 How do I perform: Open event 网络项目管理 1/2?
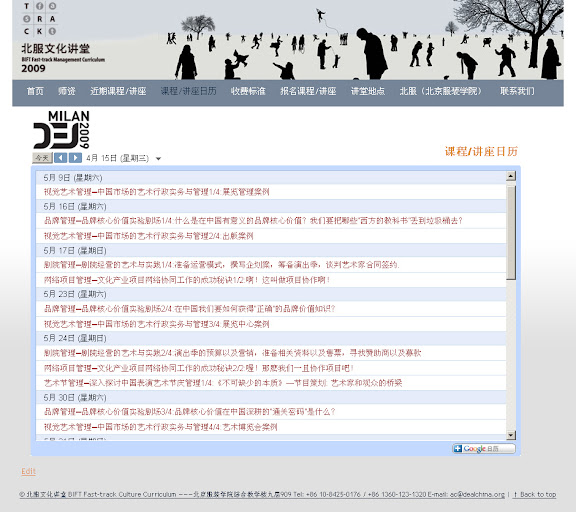point(187,280)
